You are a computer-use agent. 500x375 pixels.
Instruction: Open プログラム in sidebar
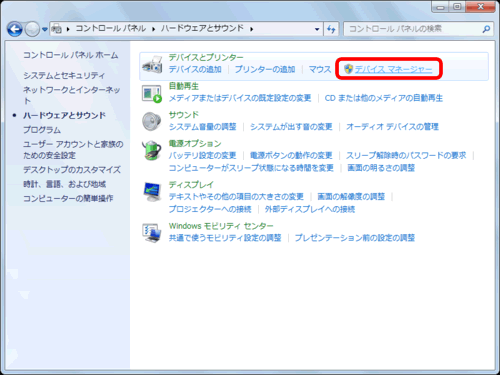pyautogui.click(x=42, y=130)
